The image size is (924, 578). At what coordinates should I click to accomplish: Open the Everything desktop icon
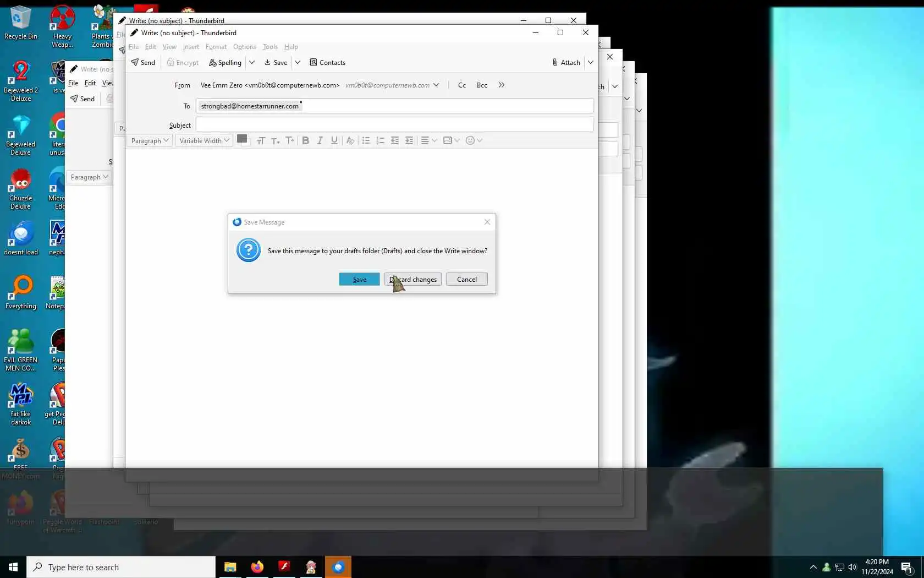(x=21, y=293)
